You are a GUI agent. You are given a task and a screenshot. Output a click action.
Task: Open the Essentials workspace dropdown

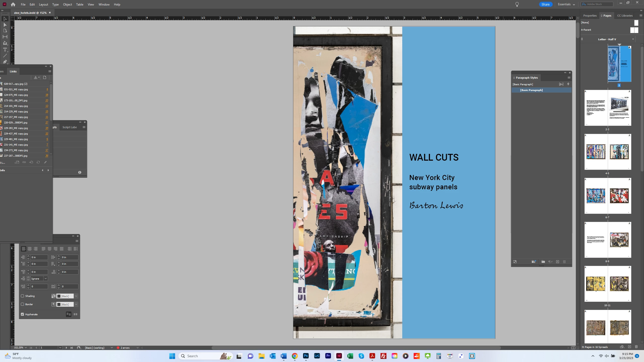(567, 4)
